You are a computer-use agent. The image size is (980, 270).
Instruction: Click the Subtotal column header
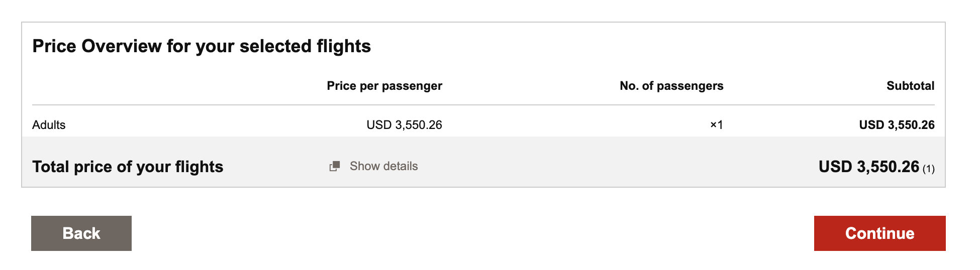pos(910,86)
